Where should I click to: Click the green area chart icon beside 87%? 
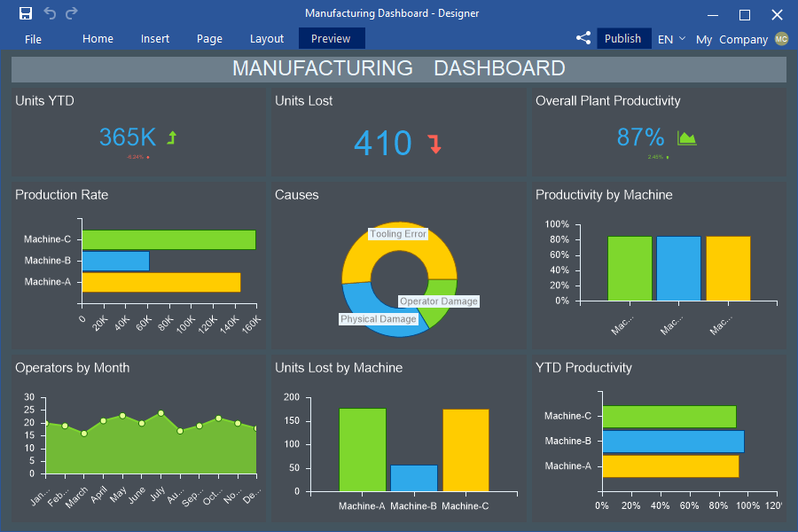click(686, 137)
